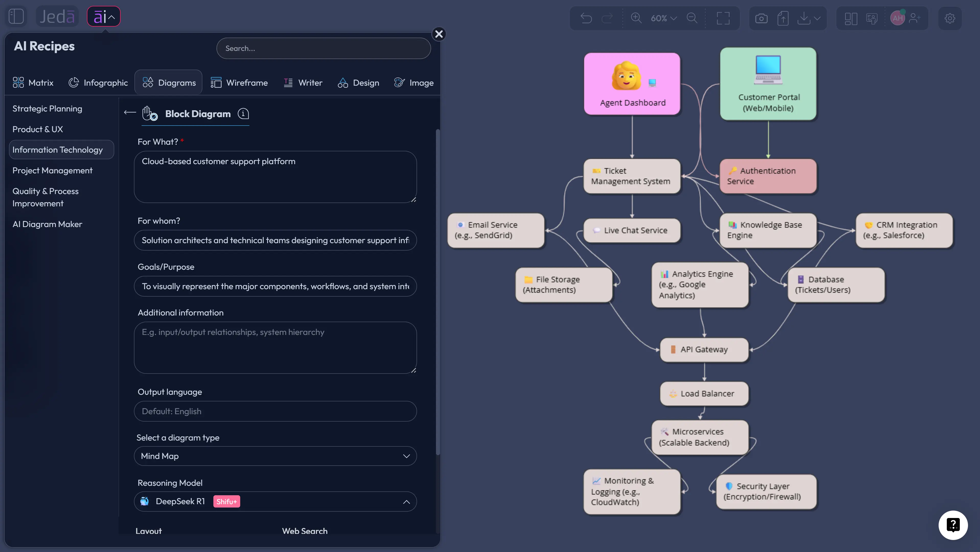Open the Writer tab
Screen dimensions: 980x552
pyautogui.click(x=303, y=83)
